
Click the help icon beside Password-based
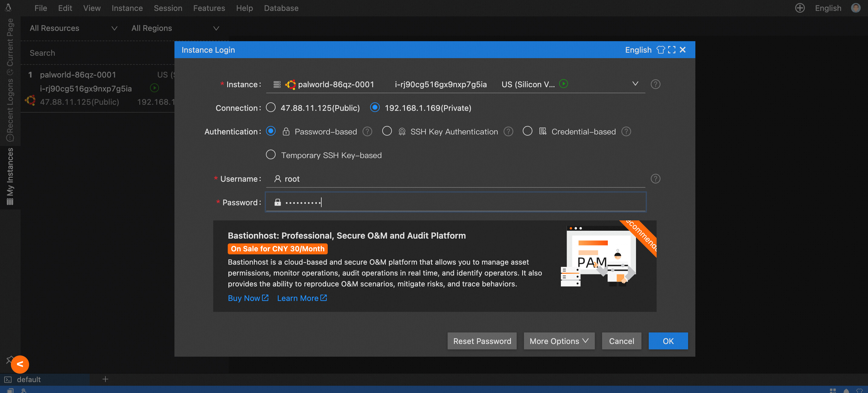click(x=367, y=132)
